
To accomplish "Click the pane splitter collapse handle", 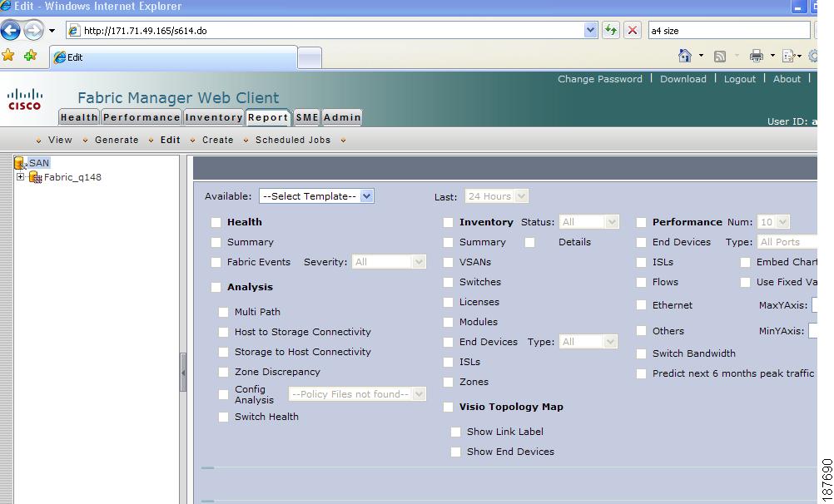I will click(x=183, y=372).
